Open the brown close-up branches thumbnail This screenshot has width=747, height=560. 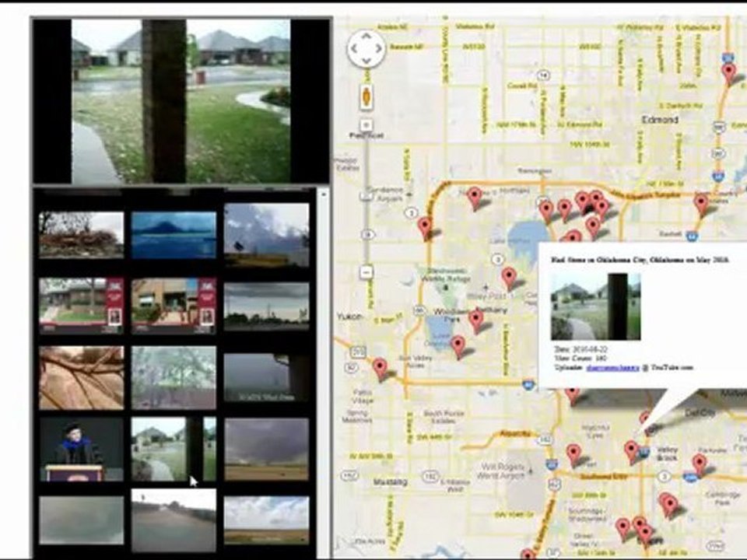point(82,378)
